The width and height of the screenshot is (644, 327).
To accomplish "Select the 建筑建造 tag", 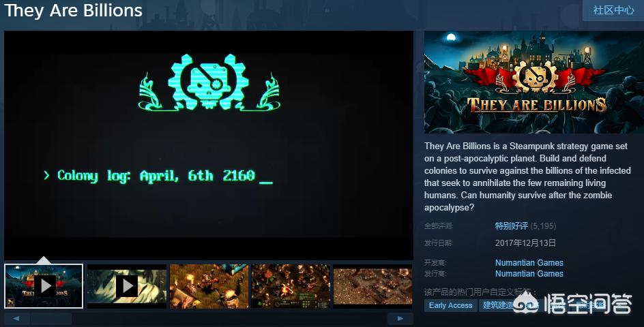I will click(x=498, y=305).
